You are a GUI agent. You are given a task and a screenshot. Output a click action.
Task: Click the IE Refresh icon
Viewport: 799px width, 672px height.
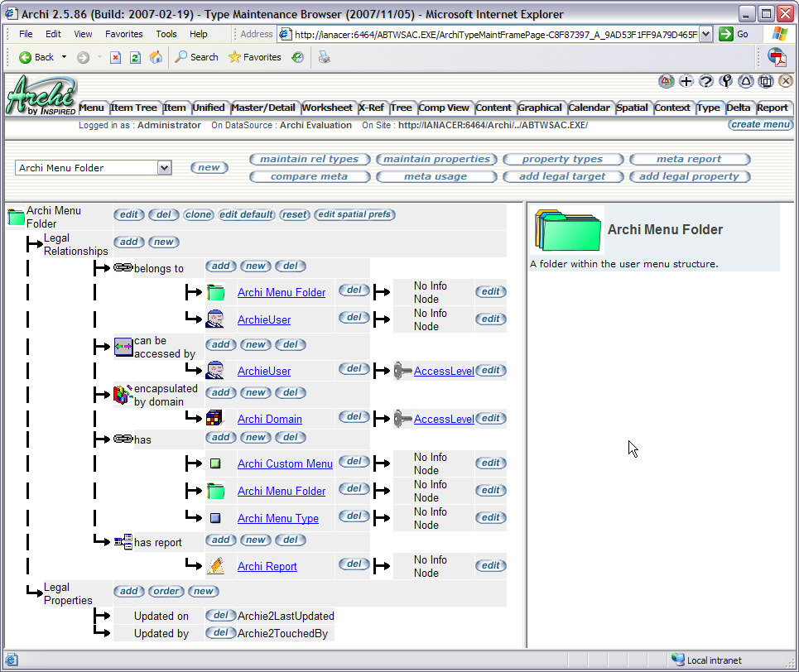click(135, 58)
